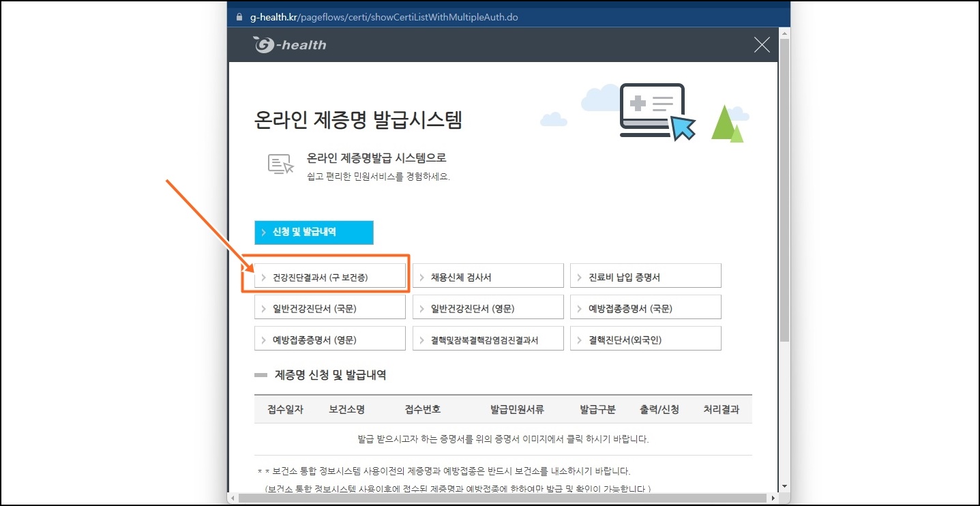Viewport: 980px width, 506px height.
Task: Click the horizontal scrollbar left arrow
Action: (x=234, y=498)
